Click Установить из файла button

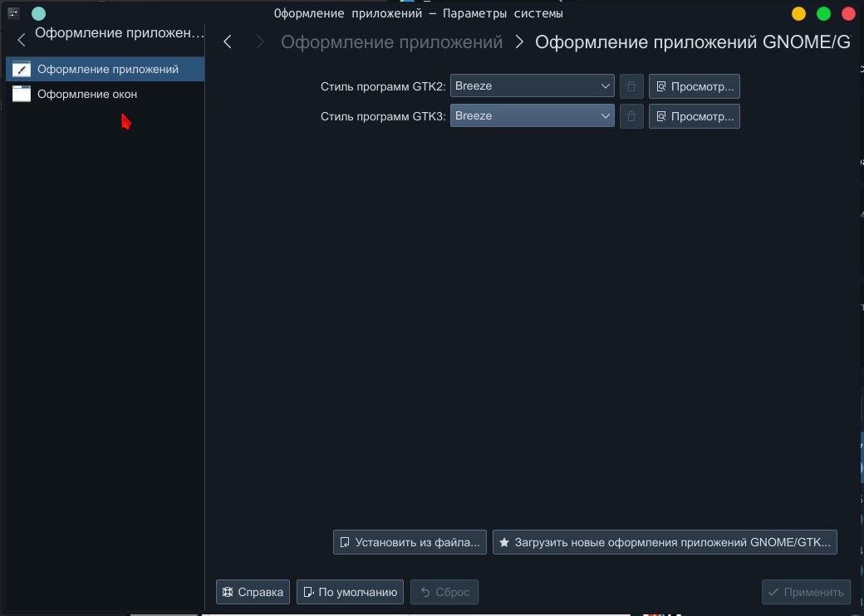[410, 542]
